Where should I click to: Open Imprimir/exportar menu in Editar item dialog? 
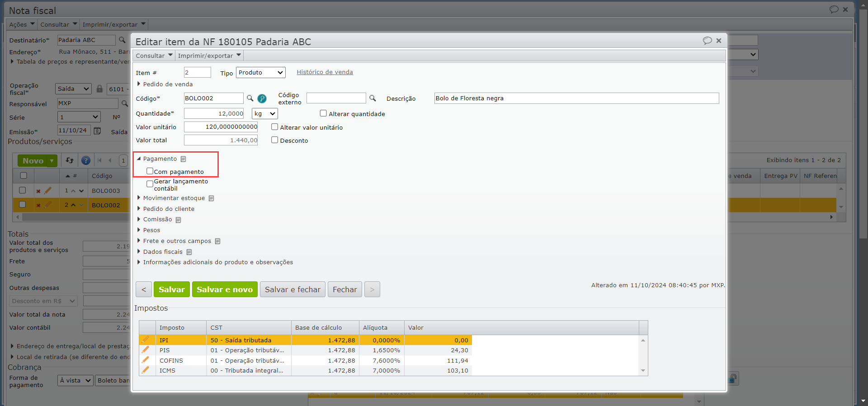(209, 56)
